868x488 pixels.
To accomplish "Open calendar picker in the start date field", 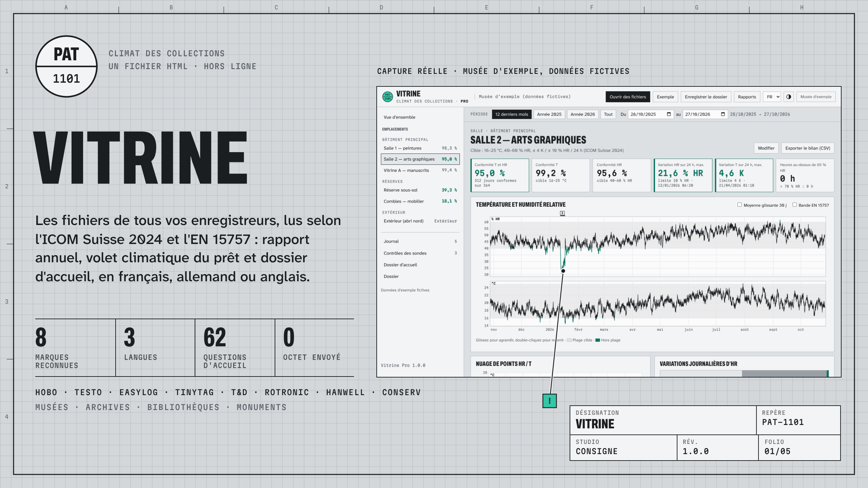I will pos(669,114).
